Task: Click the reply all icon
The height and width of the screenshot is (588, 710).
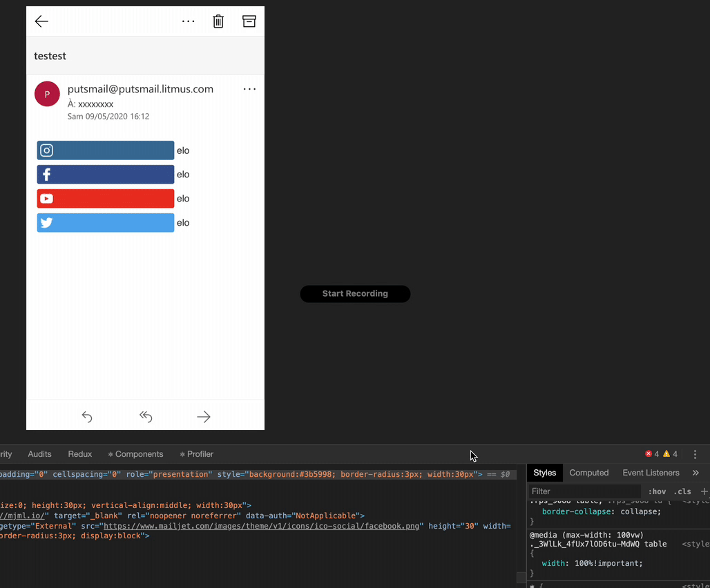Action: pos(146,416)
